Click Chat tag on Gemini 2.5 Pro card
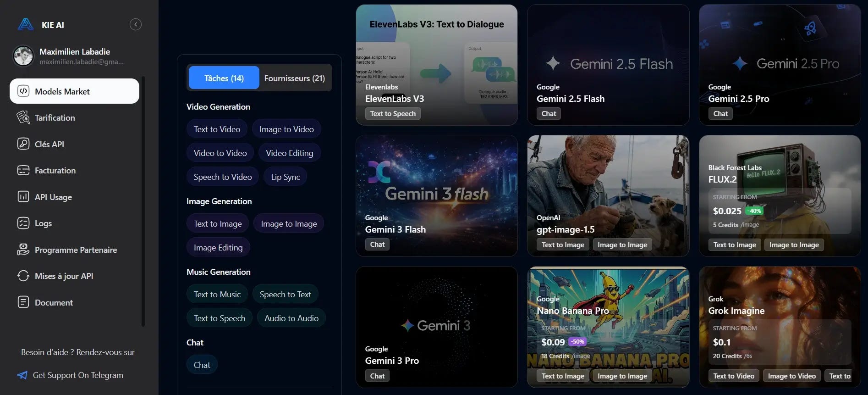This screenshot has width=868, height=395. tap(720, 113)
